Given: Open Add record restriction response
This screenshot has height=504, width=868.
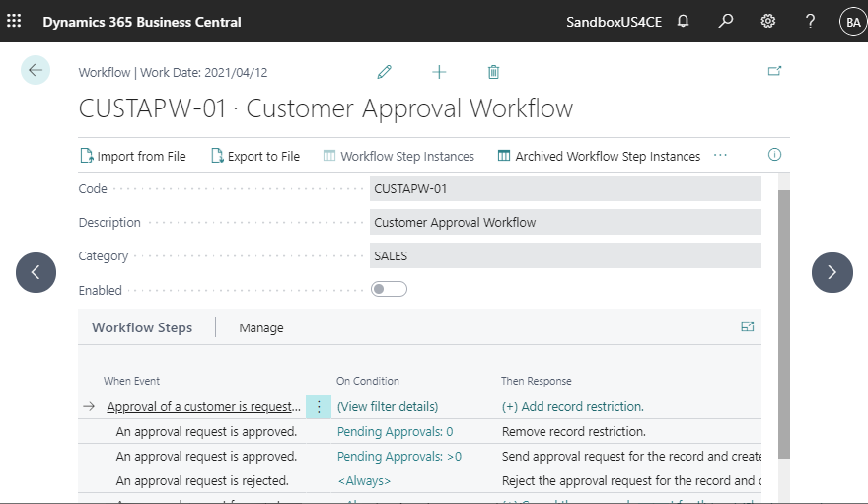Looking at the screenshot, I should click(573, 407).
